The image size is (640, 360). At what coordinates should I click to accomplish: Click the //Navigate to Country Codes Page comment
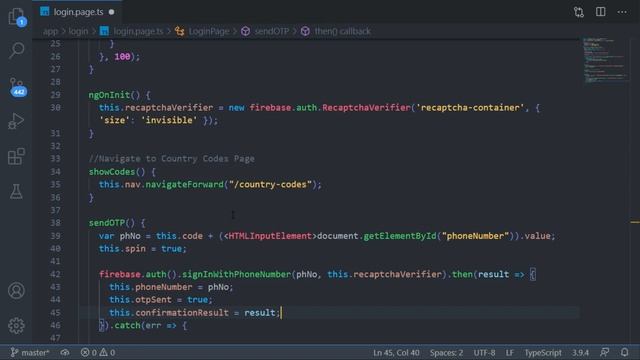click(171, 159)
